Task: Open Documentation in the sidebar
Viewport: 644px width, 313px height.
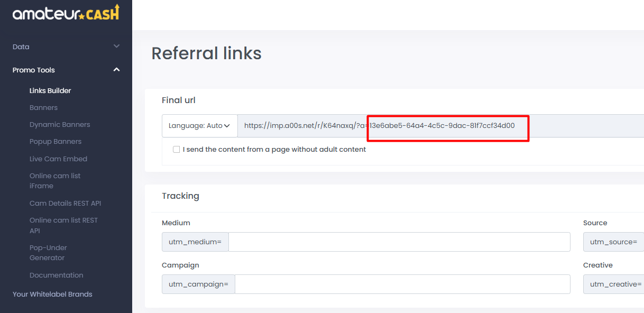Action: tap(56, 275)
